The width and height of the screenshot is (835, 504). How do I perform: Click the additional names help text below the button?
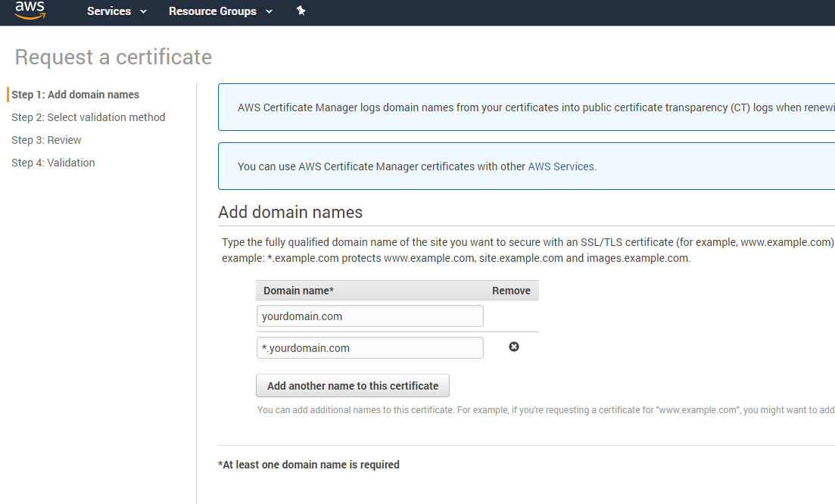pos(546,410)
